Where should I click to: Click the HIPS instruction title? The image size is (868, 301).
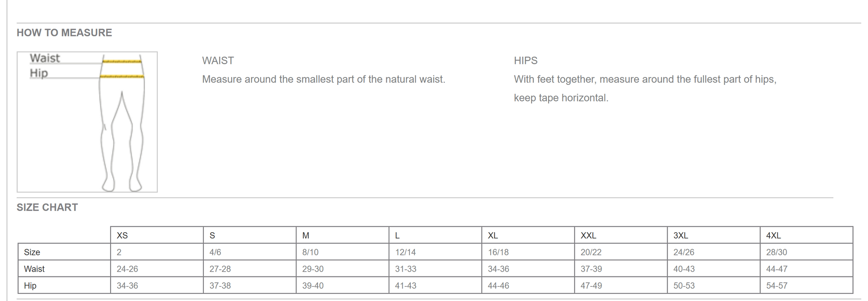tap(525, 61)
